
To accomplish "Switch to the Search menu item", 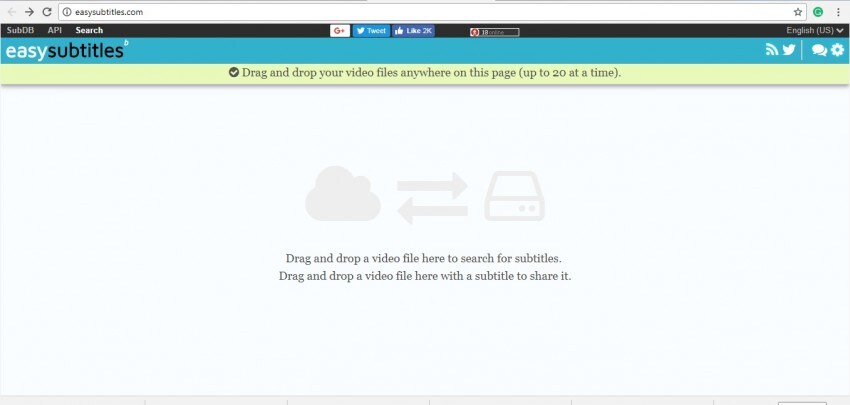I will (x=89, y=31).
